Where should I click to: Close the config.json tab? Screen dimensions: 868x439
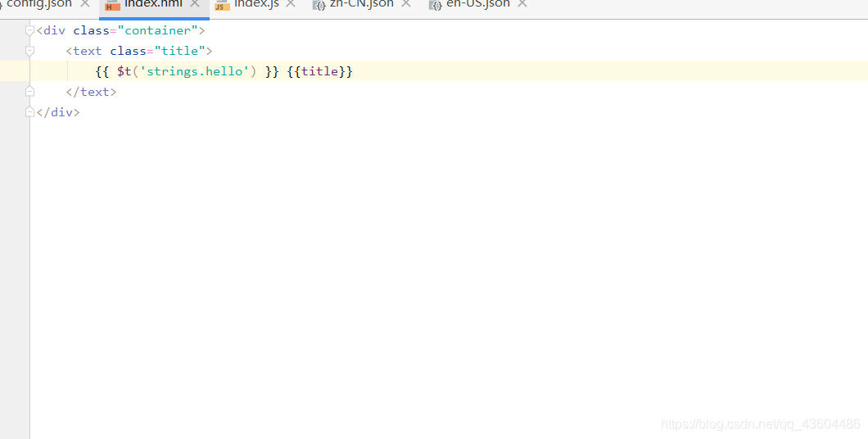[84, 4]
